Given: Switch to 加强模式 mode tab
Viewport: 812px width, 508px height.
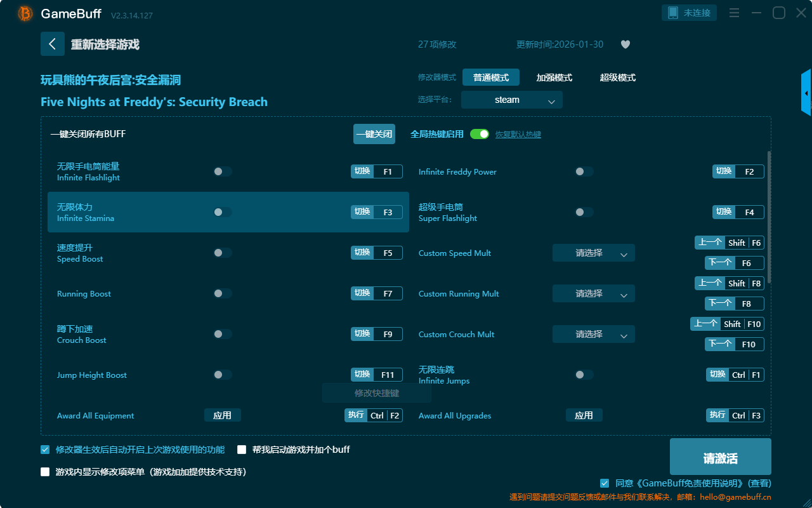Looking at the screenshot, I should [x=554, y=77].
